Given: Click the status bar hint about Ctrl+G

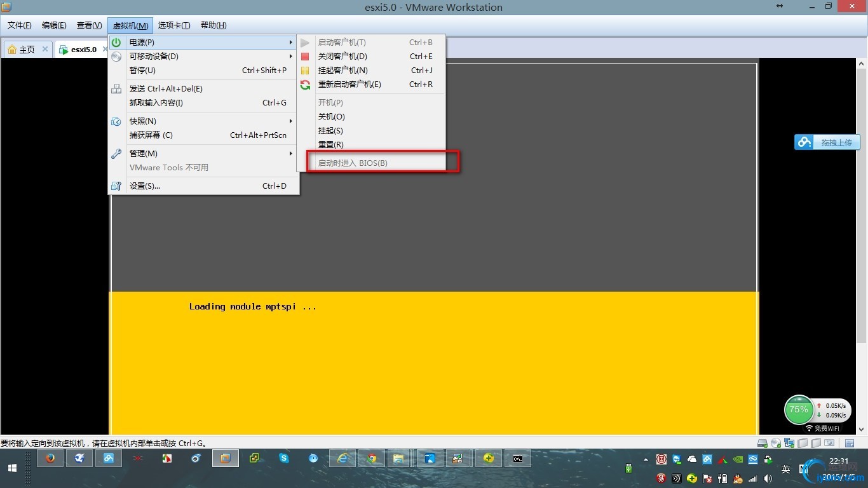Looking at the screenshot, I should tap(104, 444).
